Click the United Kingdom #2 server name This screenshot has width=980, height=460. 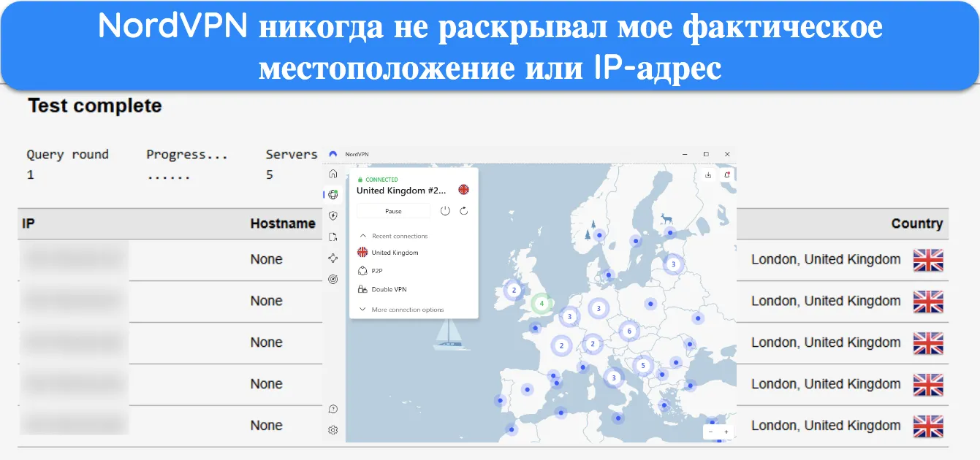click(x=401, y=191)
